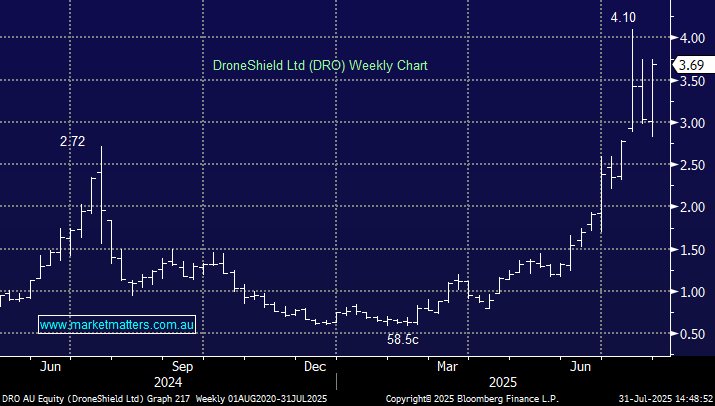The height and width of the screenshot is (406, 715).
Task: Click the Dec x-axis label
Action: [x=315, y=366]
